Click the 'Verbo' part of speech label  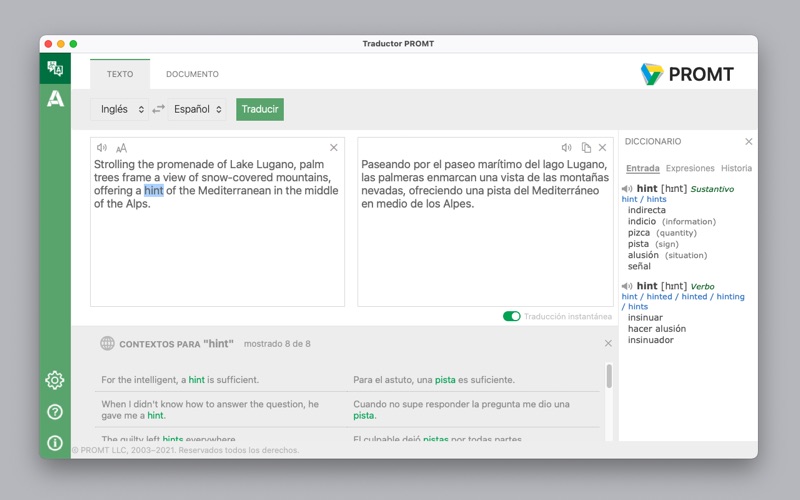click(x=702, y=286)
